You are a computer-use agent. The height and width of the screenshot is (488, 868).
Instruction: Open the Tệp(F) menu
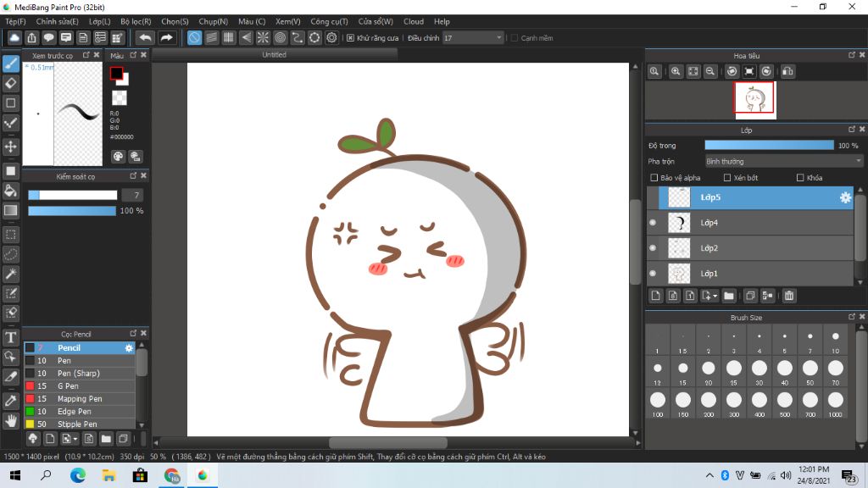(15, 21)
